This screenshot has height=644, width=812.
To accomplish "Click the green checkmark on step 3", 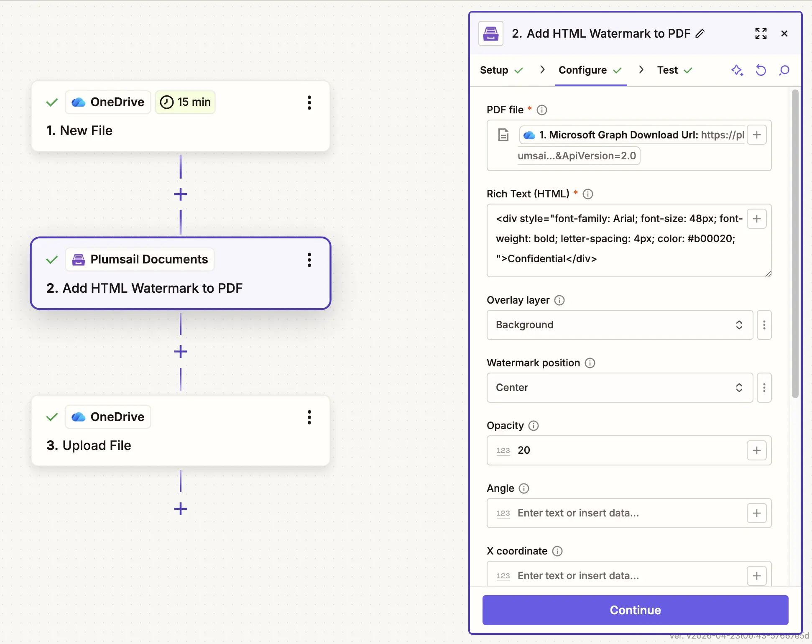I will tap(52, 417).
